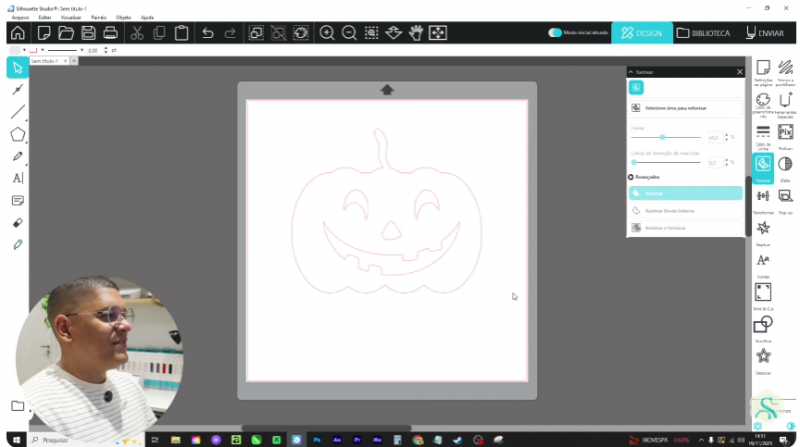Adjust the Limiar slider handle
Image resolution: width=800 pixels, height=447 pixels.
click(x=662, y=137)
